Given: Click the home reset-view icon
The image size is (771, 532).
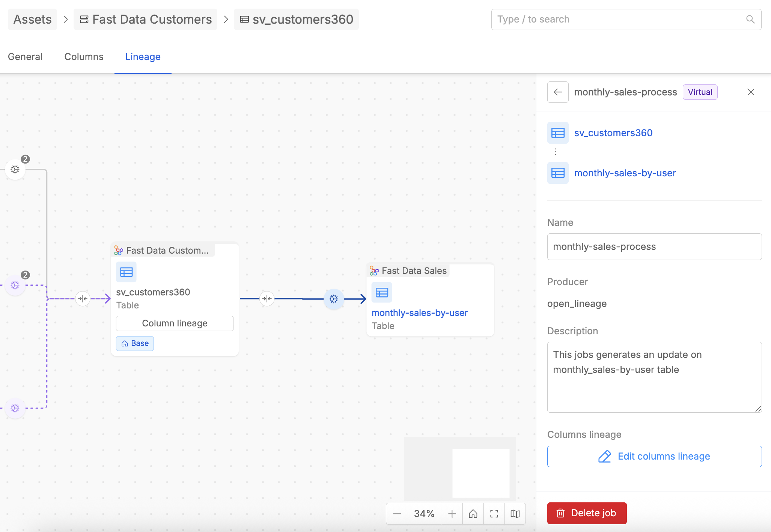Looking at the screenshot, I should [x=473, y=514].
